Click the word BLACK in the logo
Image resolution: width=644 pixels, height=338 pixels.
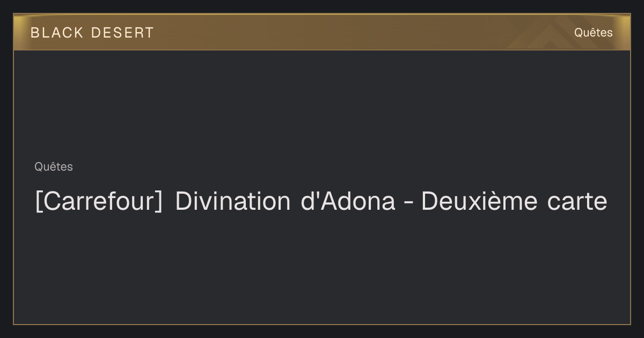57,33
